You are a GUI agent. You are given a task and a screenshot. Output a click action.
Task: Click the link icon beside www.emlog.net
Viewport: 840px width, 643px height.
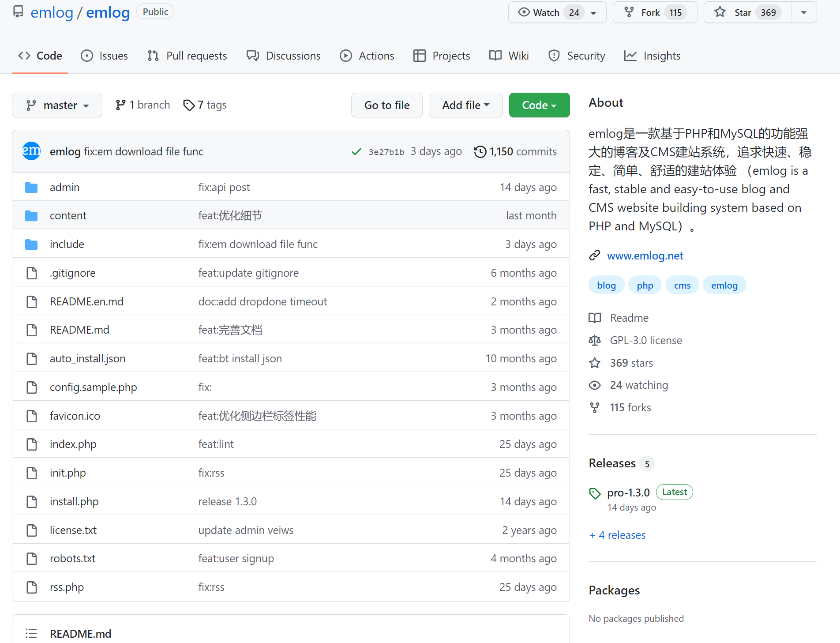pyautogui.click(x=595, y=256)
